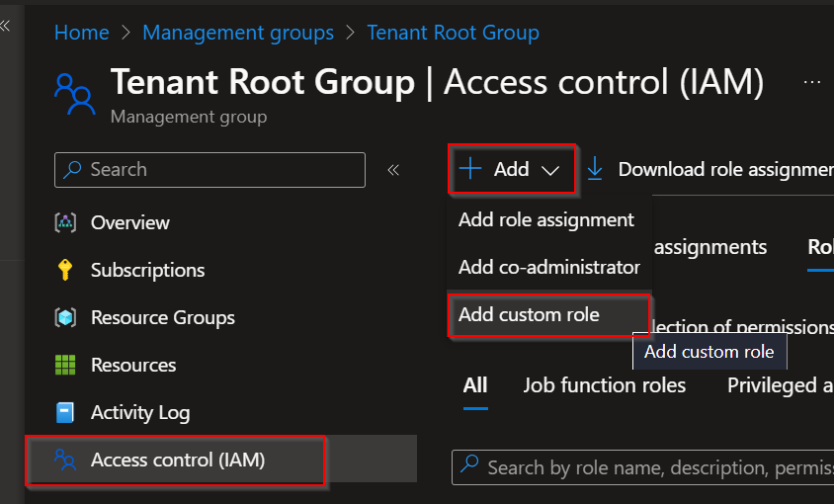Focus the resource menu Search field

click(x=209, y=170)
